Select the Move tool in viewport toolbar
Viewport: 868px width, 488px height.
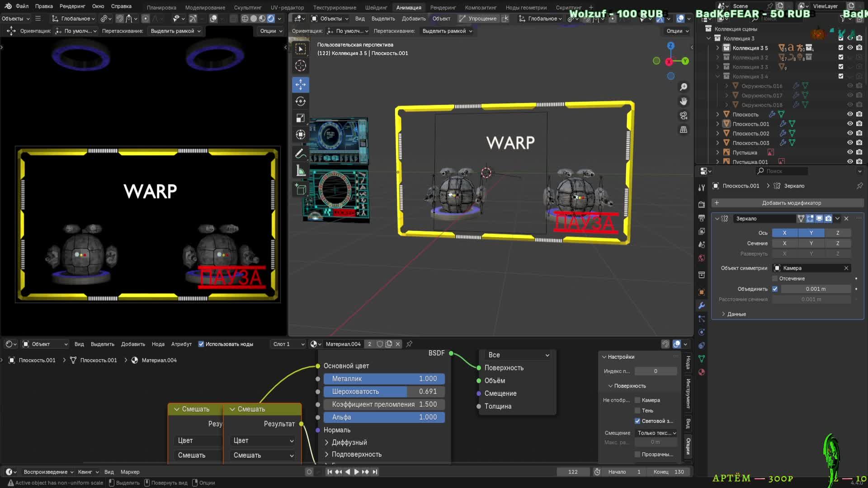pos(301,84)
